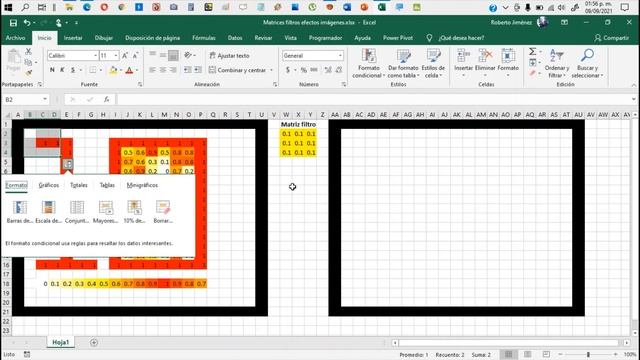
Task: Expand the Combinar y centrar dropdown arrow
Action: coord(271,70)
